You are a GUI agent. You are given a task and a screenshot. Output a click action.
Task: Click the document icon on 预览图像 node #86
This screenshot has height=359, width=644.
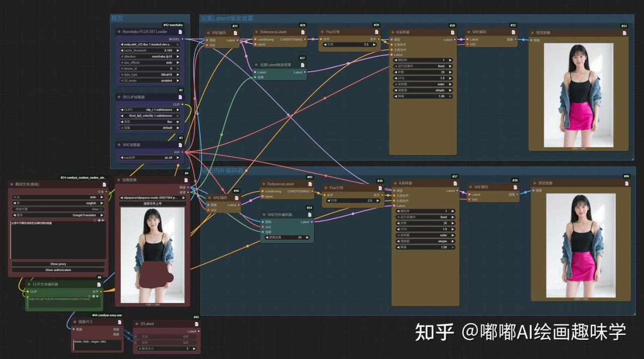(626, 183)
